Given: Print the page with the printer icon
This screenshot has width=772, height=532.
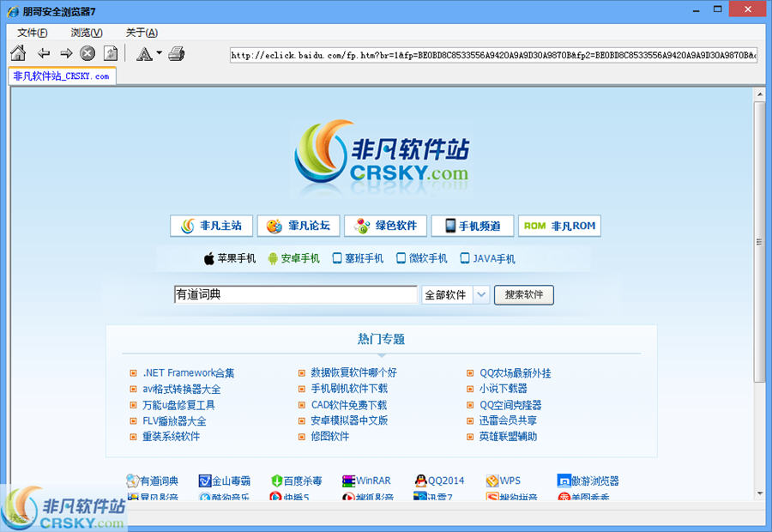Looking at the screenshot, I should click(x=176, y=53).
